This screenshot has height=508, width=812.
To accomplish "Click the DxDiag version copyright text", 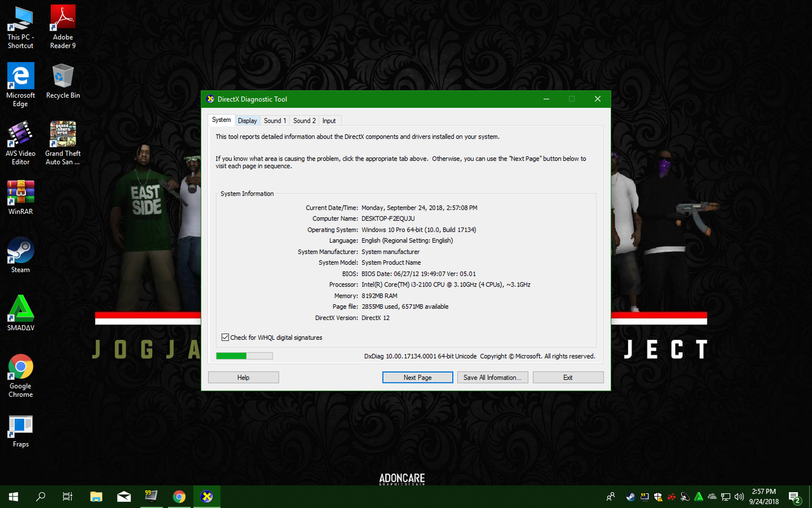I will [480, 356].
